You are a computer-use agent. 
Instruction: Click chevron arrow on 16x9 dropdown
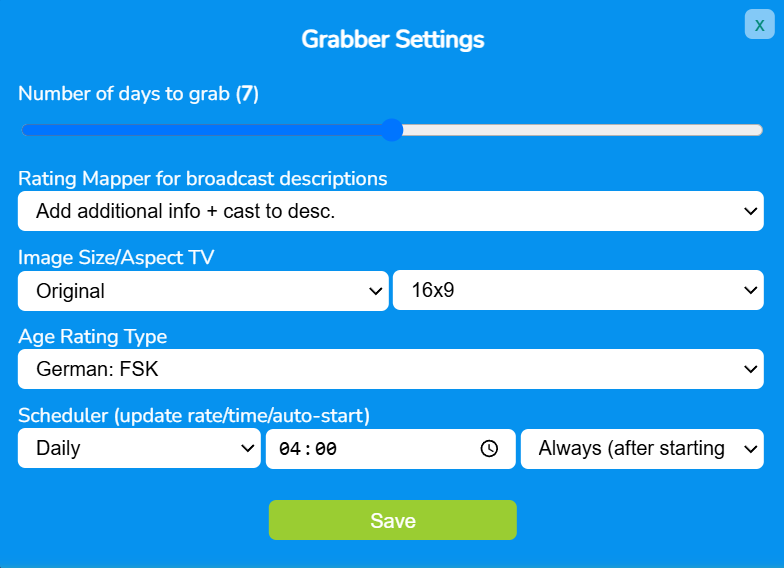click(x=750, y=290)
